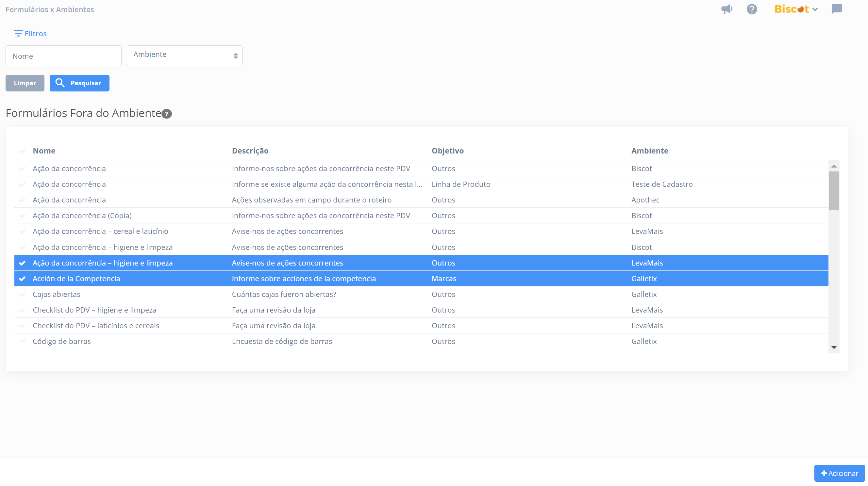Open the Ambiente dropdown filter
868x486 pixels.
point(184,56)
